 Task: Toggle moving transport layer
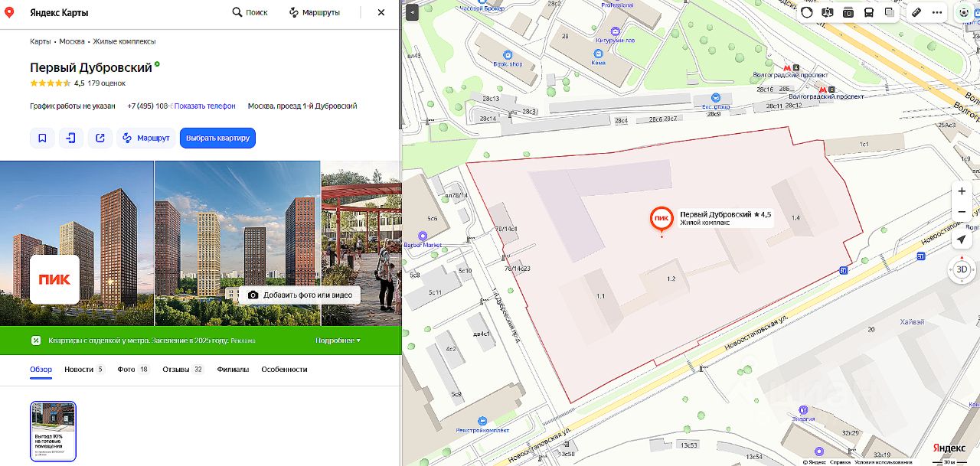click(869, 12)
